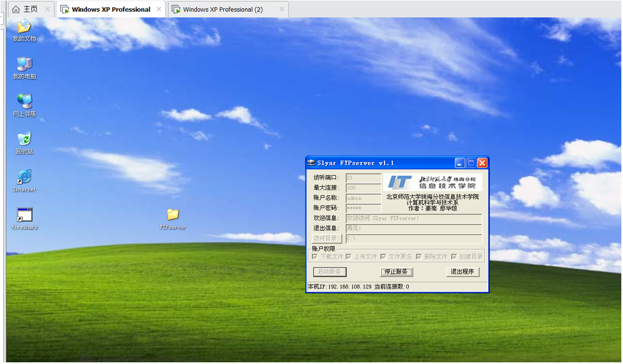
Task: Click the 当前连接数 status text
Action: point(391,287)
